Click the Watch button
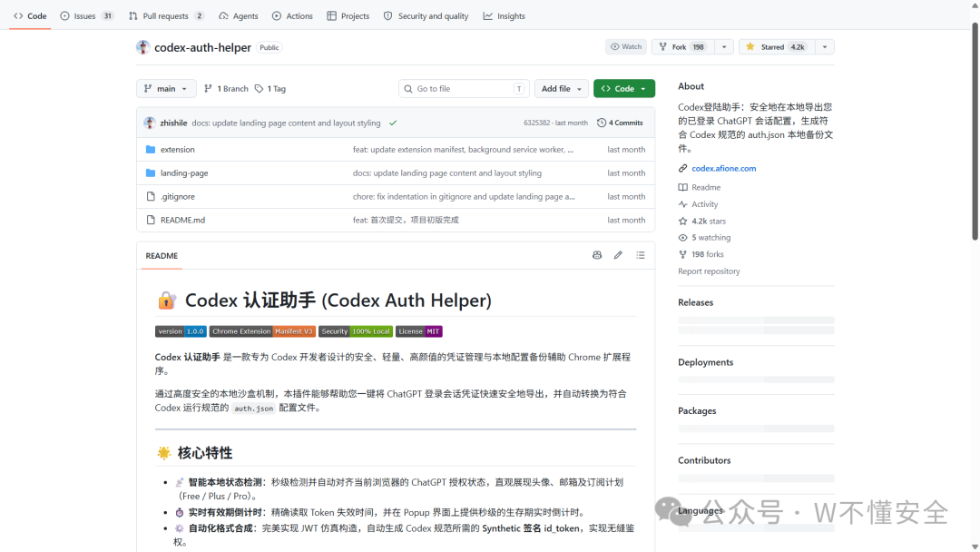The width and height of the screenshot is (980, 552). (626, 47)
